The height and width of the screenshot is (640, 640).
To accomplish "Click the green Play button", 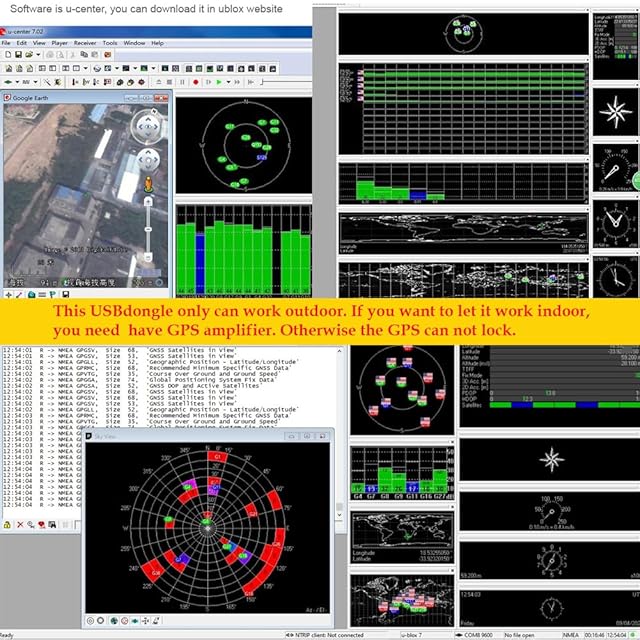I will pyautogui.click(x=219, y=82).
